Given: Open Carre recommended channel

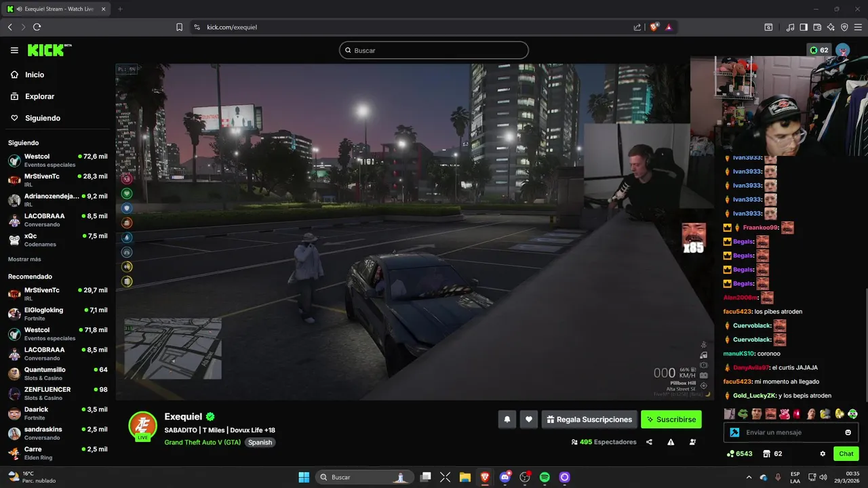Looking at the screenshot, I should point(57,453).
